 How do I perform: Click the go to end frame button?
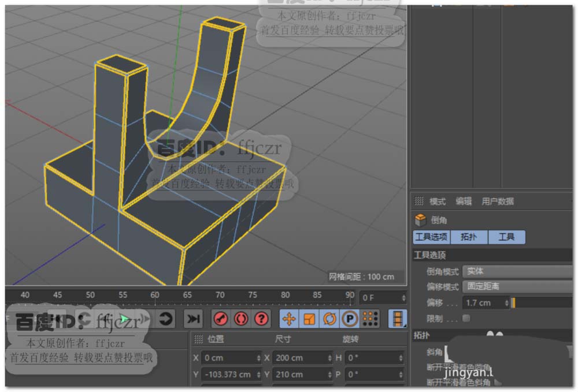pos(193,319)
